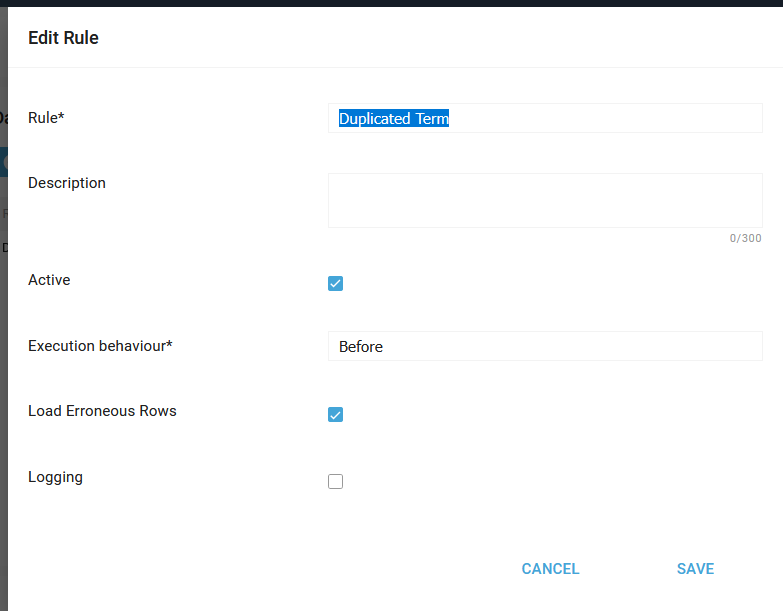Click the 'Description' field label

[67, 183]
